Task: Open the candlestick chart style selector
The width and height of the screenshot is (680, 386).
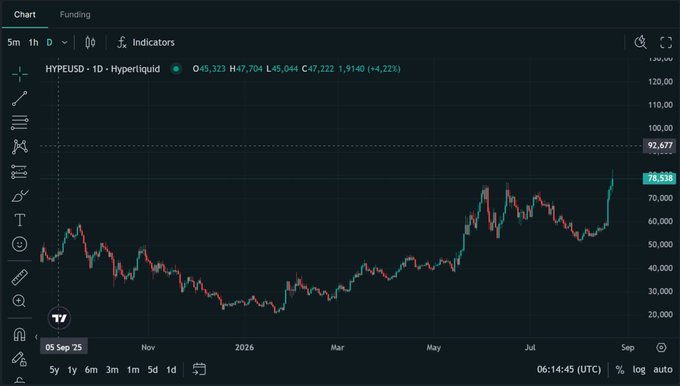Action: pyautogui.click(x=90, y=42)
